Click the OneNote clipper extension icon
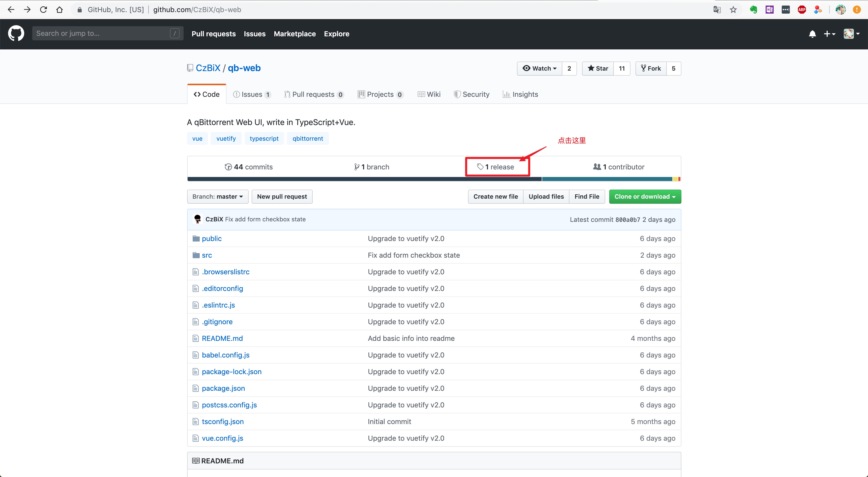 click(x=770, y=10)
